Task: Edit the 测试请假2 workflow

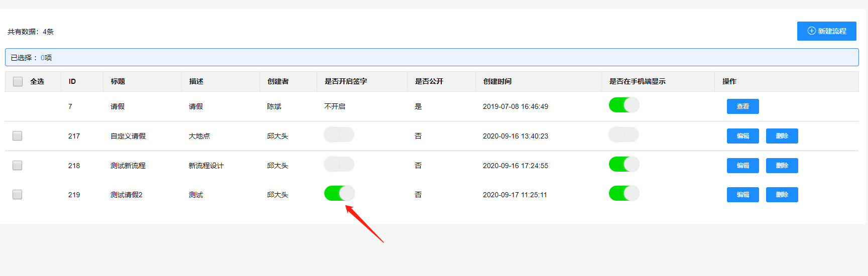Action: tap(742, 195)
